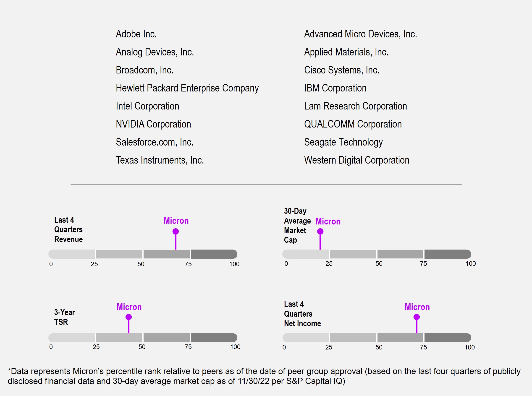Click the darkest 75-100 segment of Revenue bar
The image size is (532, 396).
pyautogui.click(x=213, y=254)
